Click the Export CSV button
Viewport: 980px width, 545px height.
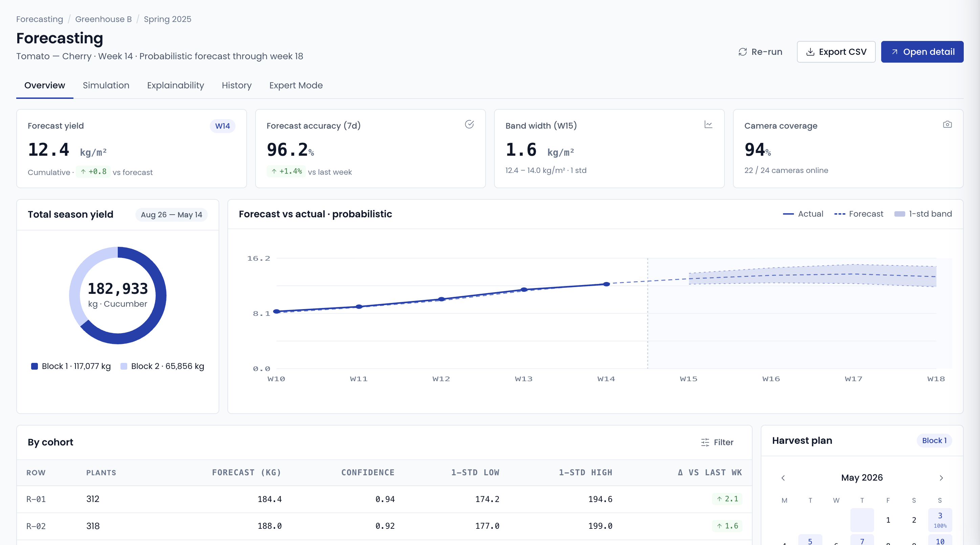[836, 52]
